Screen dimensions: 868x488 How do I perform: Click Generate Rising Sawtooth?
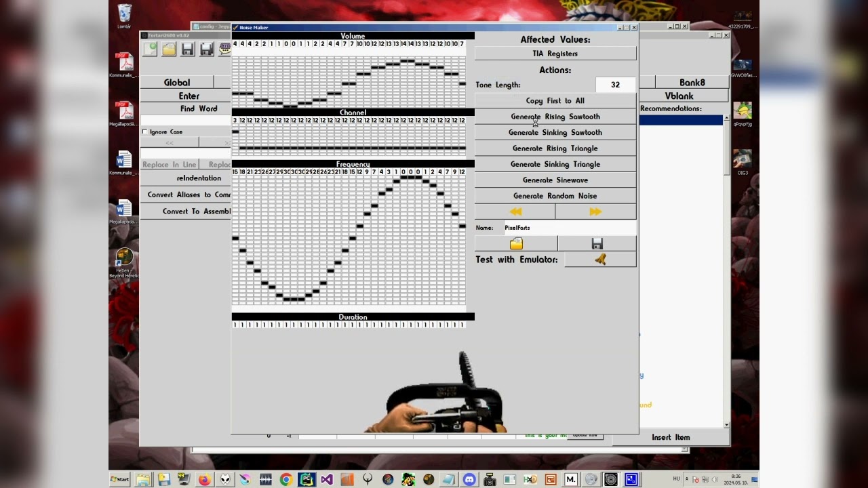pyautogui.click(x=555, y=117)
